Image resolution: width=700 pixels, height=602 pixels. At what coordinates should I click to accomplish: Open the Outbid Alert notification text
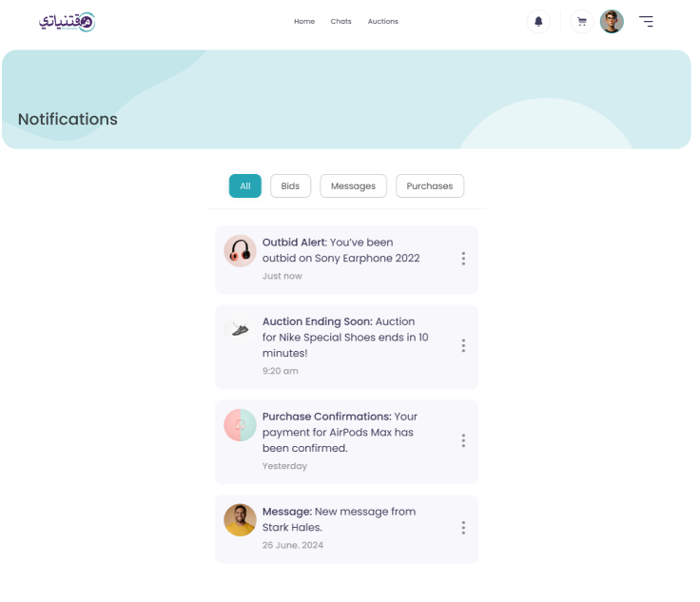(x=341, y=250)
